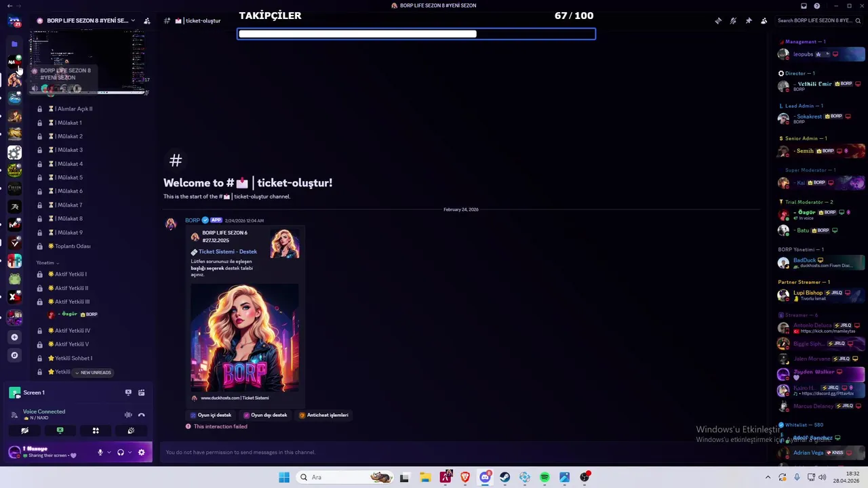Select member Adrian Vega in Whitelist
Image resolution: width=868 pixels, height=488 pixels.
click(x=822, y=453)
